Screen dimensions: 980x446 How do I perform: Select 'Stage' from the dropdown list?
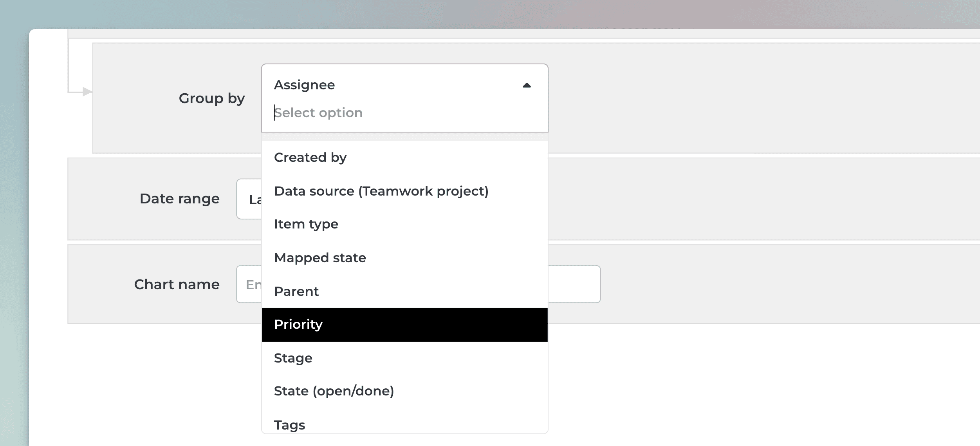[x=293, y=358]
